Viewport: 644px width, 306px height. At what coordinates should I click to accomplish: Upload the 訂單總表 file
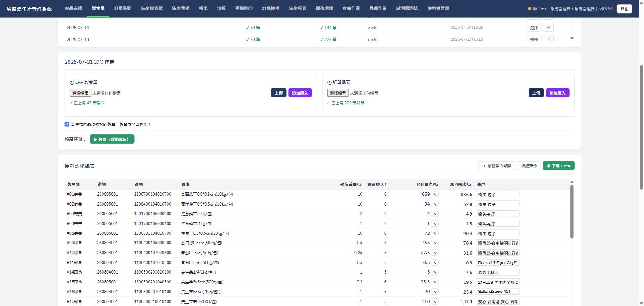click(x=536, y=93)
